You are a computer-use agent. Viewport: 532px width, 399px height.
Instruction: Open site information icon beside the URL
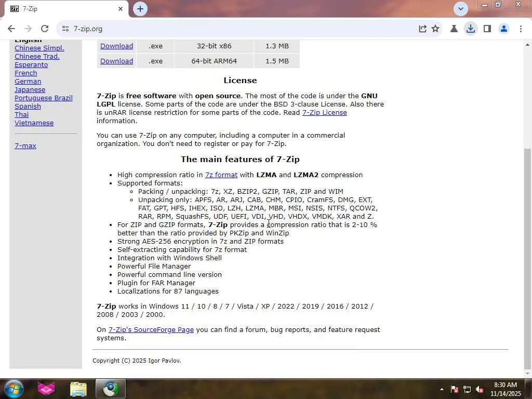click(65, 29)
